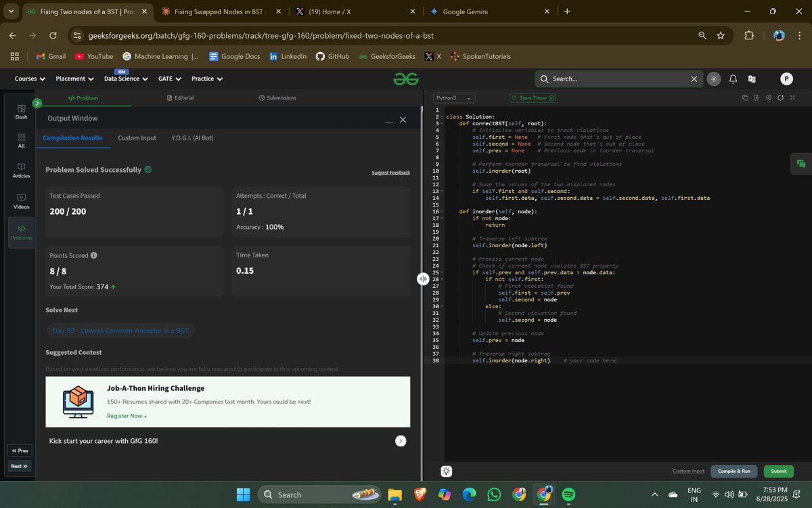
Task: Select the Custom Input tab
Action: [137, 138]
